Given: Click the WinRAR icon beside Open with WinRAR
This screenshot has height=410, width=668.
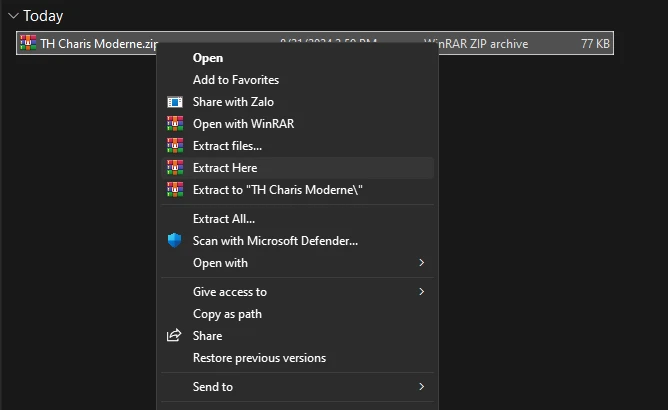Looking at the screenshot, I should pos(175,124).
